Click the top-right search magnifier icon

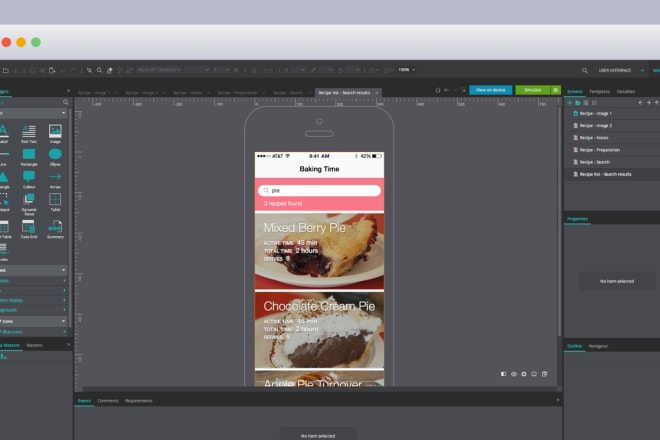point(585,70)
